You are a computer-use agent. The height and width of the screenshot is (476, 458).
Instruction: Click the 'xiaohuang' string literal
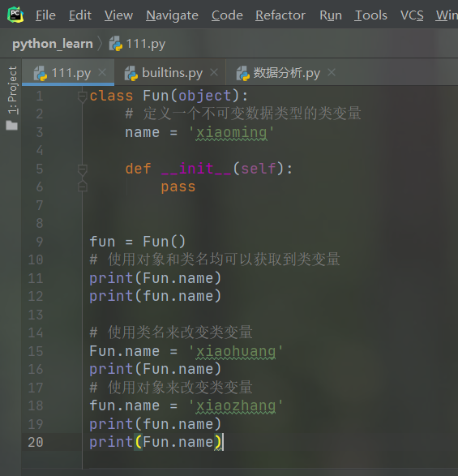(236, 351)
